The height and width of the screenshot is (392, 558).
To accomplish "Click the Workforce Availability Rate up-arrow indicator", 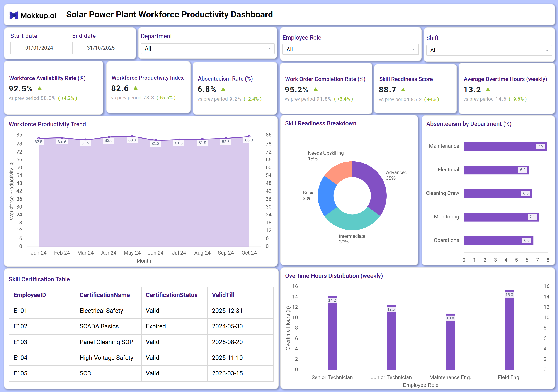I will [x=40, y=88].
